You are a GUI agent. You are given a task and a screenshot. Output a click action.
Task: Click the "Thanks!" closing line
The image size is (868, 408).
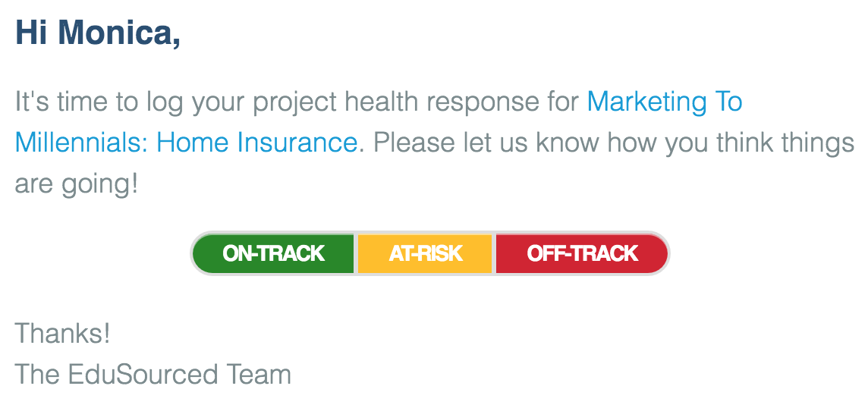coord(63,333)
